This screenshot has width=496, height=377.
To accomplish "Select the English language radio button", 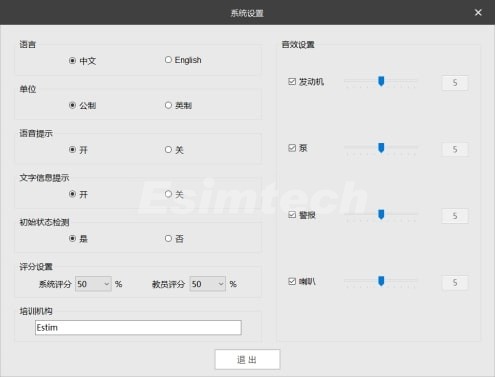I will point(168,60).
